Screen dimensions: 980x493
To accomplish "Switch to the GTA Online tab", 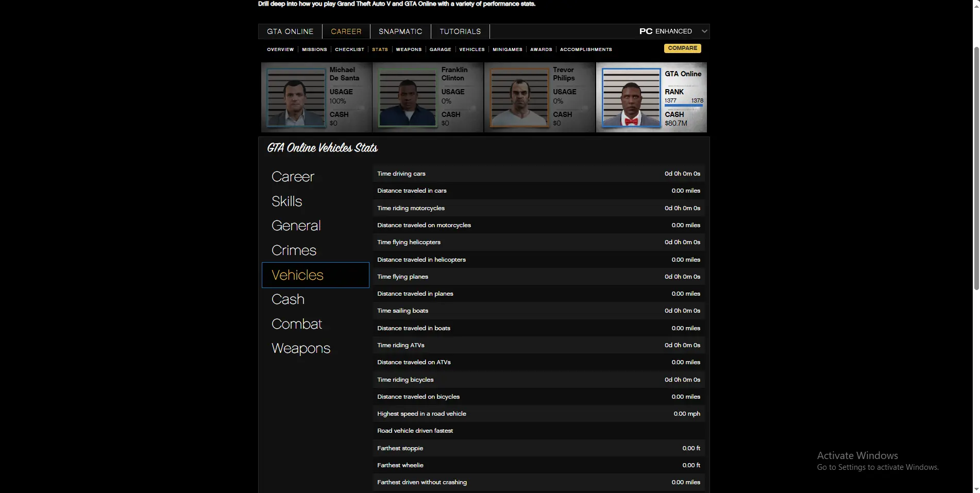I will (290, 31).
